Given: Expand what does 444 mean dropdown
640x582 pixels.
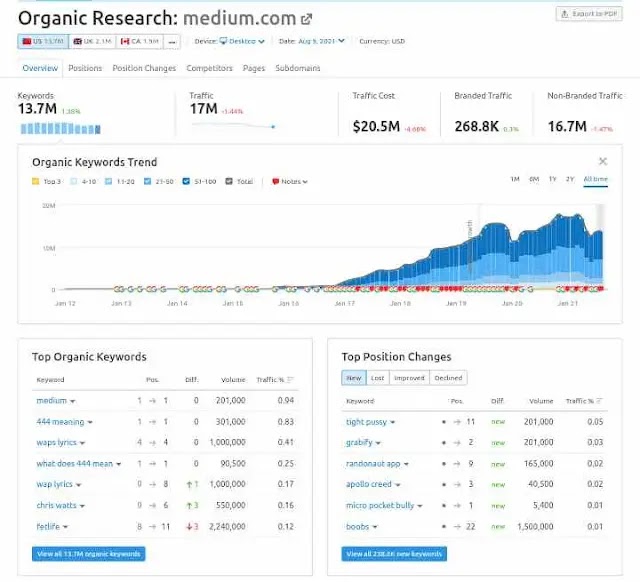Looking at the screenshot, I should click(119, 464).
